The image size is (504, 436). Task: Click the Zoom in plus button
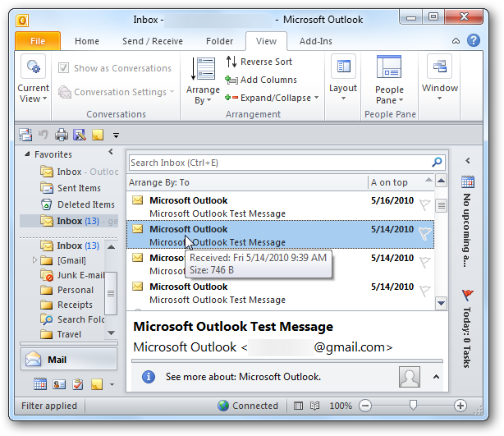click(x=460, y=406)
